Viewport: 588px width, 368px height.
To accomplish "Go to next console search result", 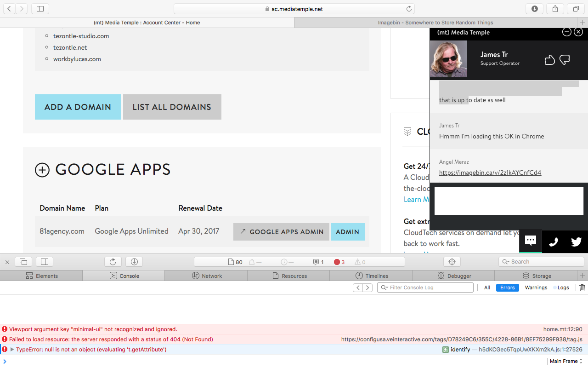I will tap(367, 287).
